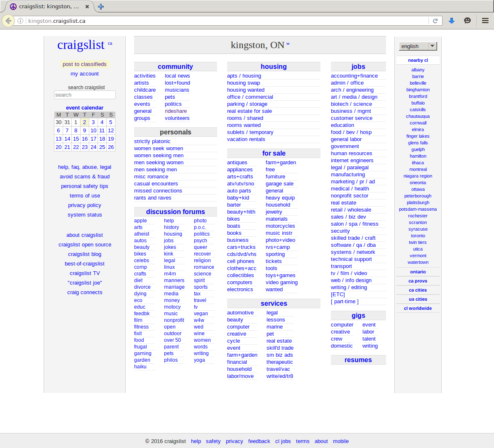Open the yoga discussion forum
Viewport: 494px width, 448px height.
(199, 360)
